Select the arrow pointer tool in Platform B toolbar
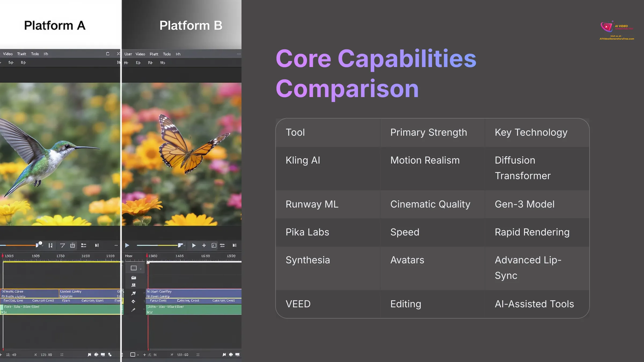 [x=133, y=293]
